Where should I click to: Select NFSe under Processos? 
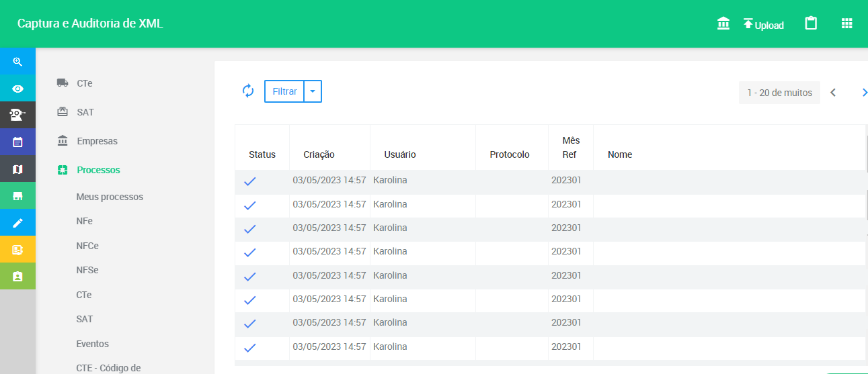pyautogui.click(x=87, y=270)
